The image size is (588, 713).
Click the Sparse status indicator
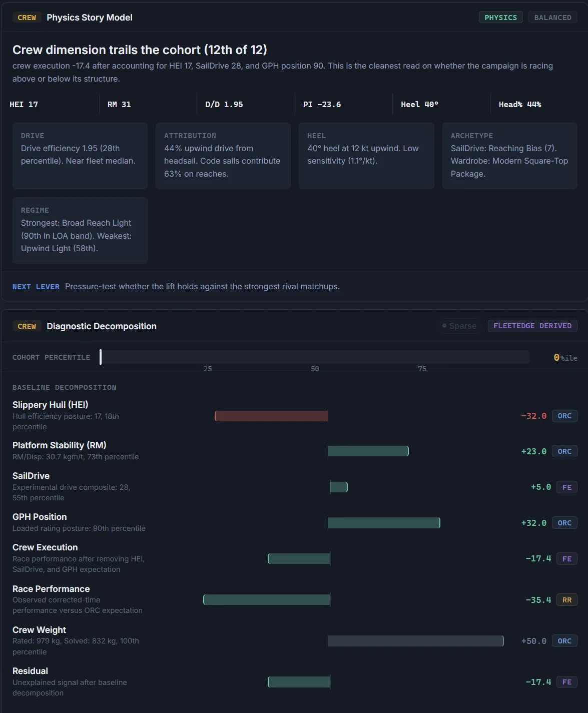click(x=459, y=326)
